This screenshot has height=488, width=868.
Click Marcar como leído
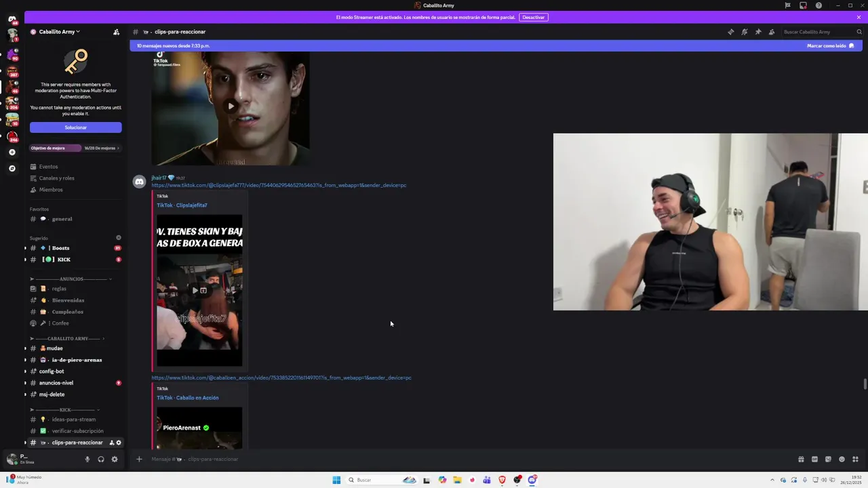830,46
